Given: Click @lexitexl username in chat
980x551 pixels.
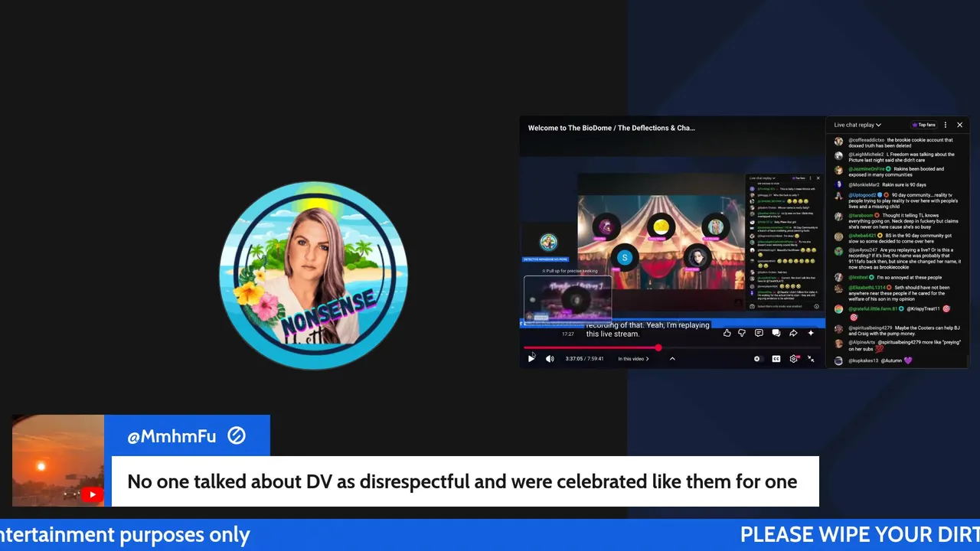Looking at the screenshot, I should 857,277.
